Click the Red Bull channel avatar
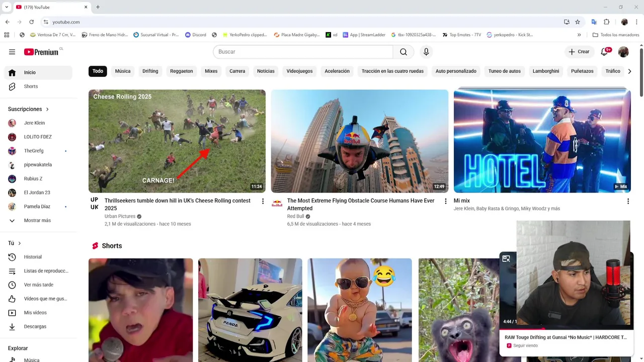Viewport: 644px width, 362px height. pos(277,204)
